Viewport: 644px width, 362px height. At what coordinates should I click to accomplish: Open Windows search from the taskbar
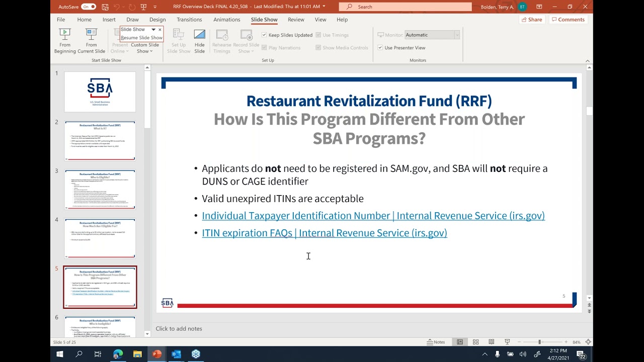click(x=79, y=354)
